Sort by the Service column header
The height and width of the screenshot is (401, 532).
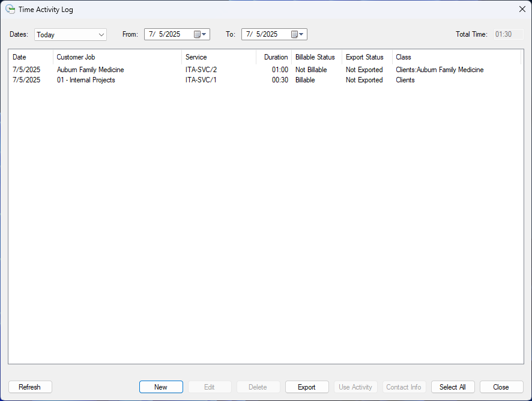(219, 57)
